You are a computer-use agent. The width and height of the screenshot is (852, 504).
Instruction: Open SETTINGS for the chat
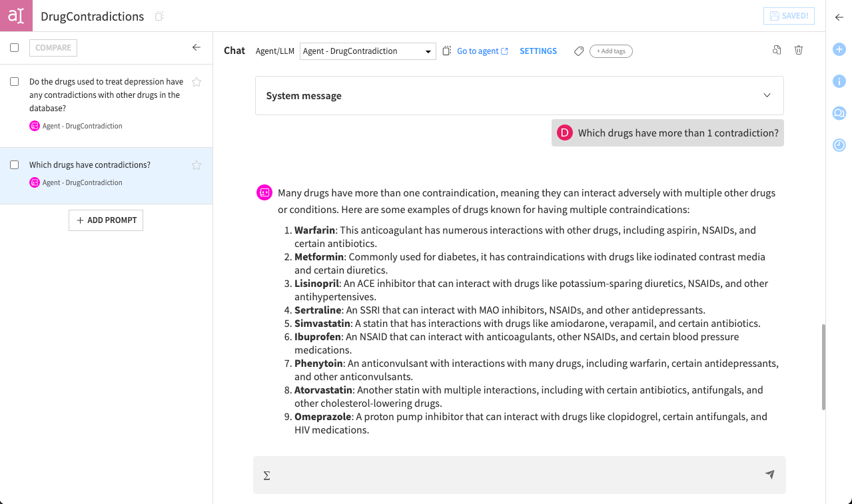tap(538, 51)
